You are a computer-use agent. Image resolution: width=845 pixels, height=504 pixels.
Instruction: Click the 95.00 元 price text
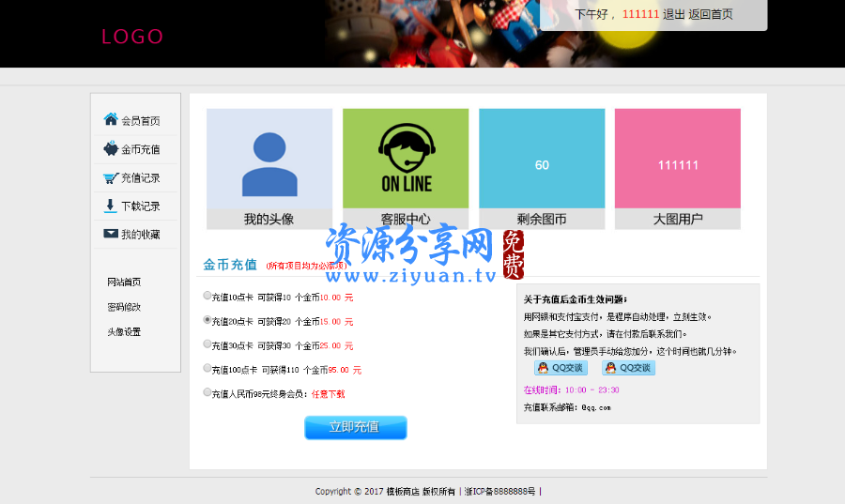pyautogui.click(x=345, y=370)
